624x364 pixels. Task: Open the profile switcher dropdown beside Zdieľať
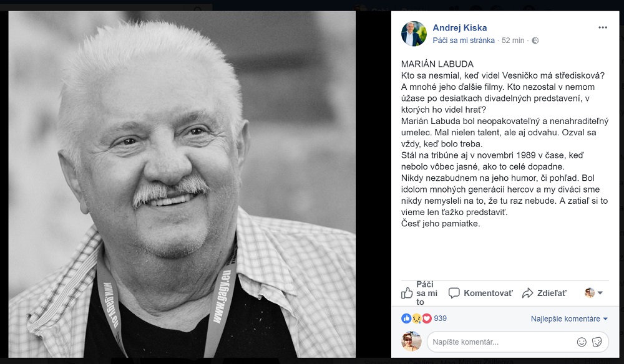594,293
